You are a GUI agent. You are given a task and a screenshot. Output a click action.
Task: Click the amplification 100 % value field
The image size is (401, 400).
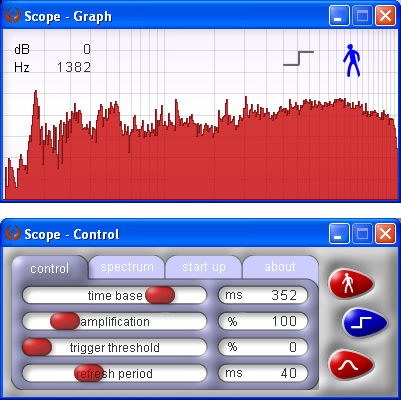263,321
